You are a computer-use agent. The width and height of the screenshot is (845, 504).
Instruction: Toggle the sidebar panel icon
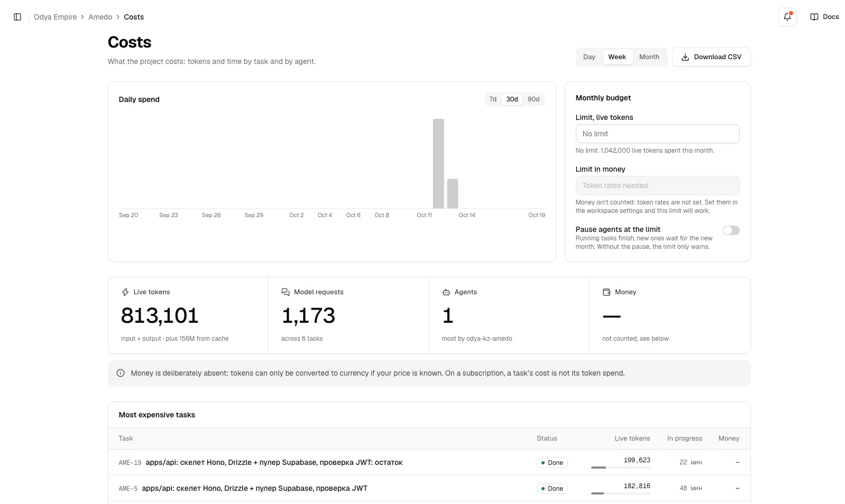pyautogui.click(x=17, y=17)
